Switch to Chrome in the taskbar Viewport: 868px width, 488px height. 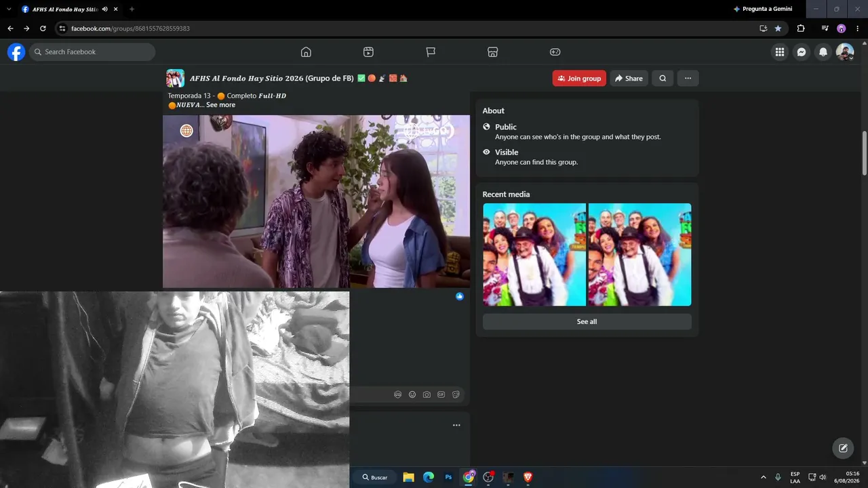click(x=469, y=477)
